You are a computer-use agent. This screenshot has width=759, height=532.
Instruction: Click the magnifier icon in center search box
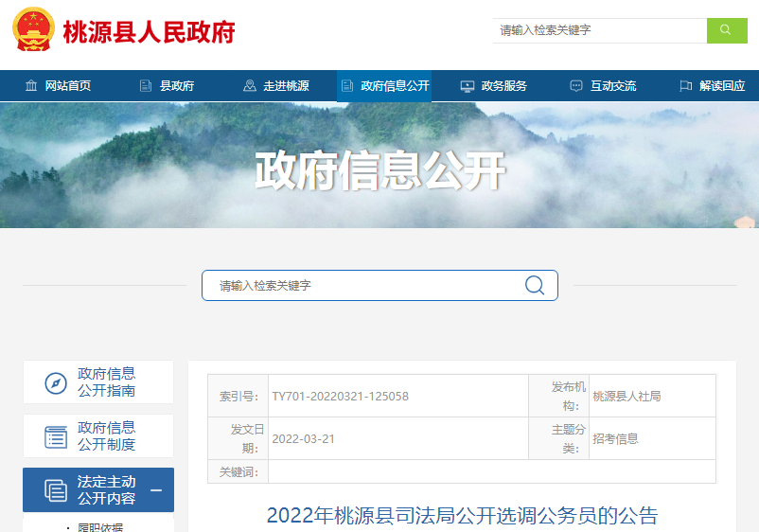(x=535, y=285)
